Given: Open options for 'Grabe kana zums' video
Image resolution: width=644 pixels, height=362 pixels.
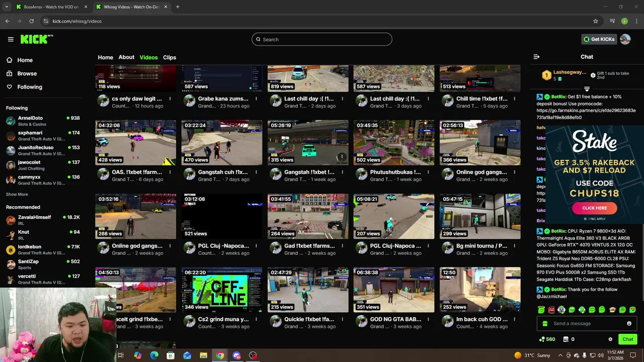Looking at the screenshot, I should [256, 99].
